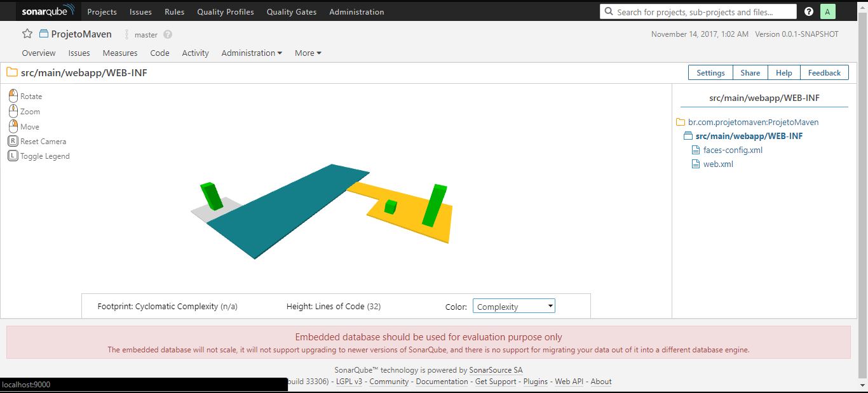The width and height of the screenshot is (868, 393).
Task: Open global Administration in top bar
Action: [x=356, y=11]
